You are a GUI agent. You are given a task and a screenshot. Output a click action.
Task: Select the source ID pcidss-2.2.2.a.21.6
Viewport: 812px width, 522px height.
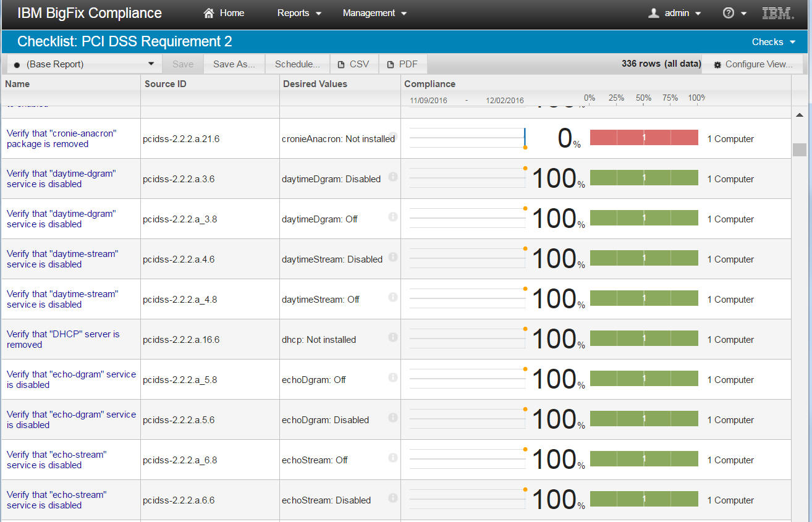pos(181,139)
